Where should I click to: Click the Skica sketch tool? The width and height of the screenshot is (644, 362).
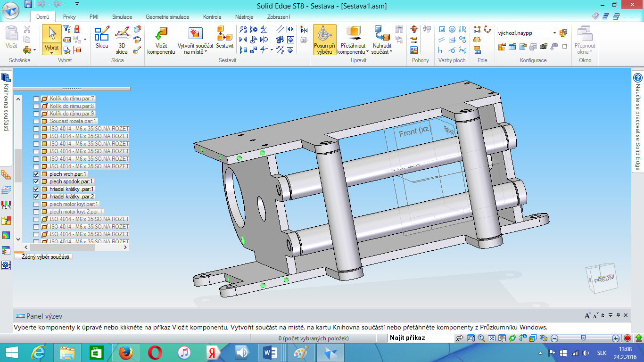[102, 37]
